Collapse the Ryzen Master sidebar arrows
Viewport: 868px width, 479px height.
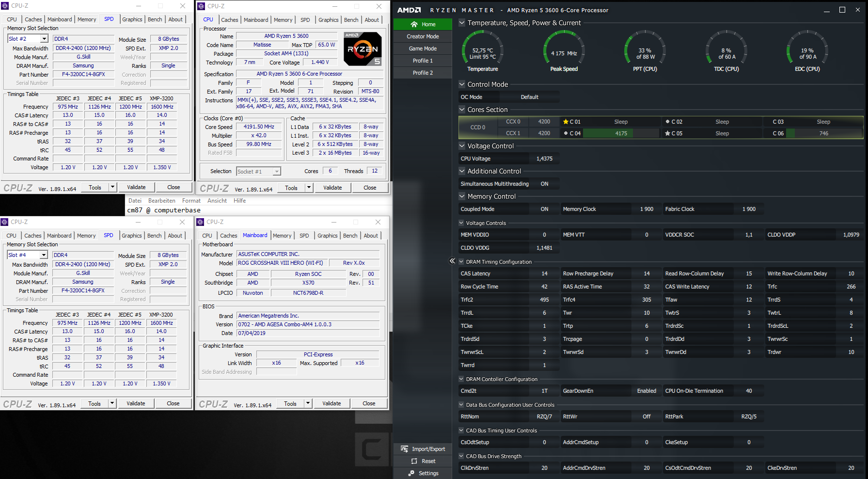tap(452, 261)
